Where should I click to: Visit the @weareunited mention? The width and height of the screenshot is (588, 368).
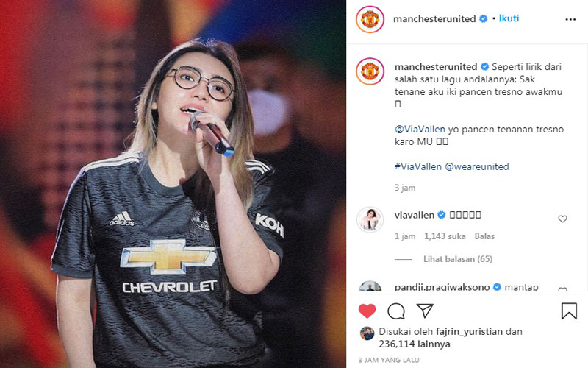pyautogui.click(x=476, y=166)
